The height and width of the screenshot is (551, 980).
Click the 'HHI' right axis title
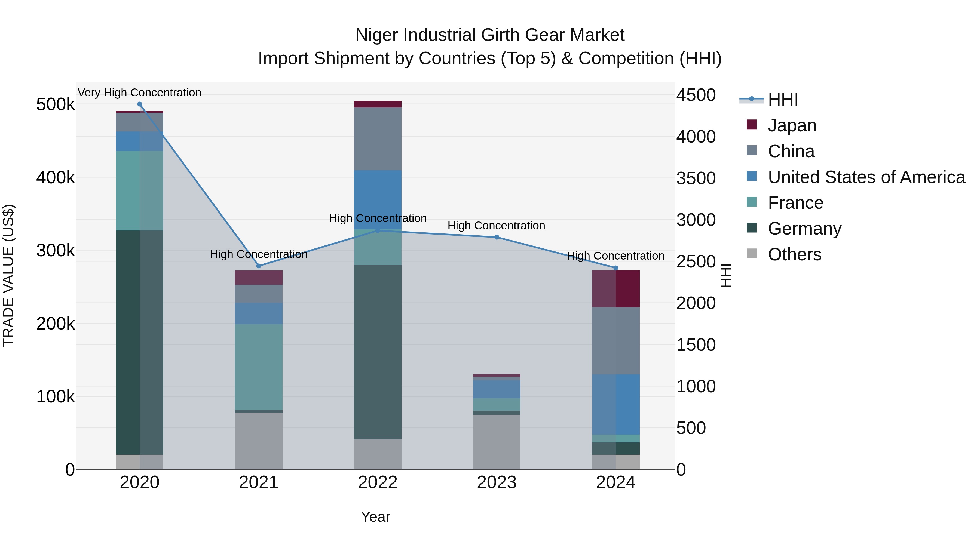point(726,275)
